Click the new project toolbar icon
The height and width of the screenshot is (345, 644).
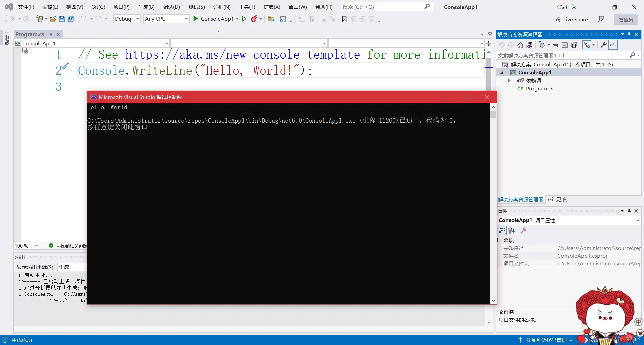[x=40, y=19]
